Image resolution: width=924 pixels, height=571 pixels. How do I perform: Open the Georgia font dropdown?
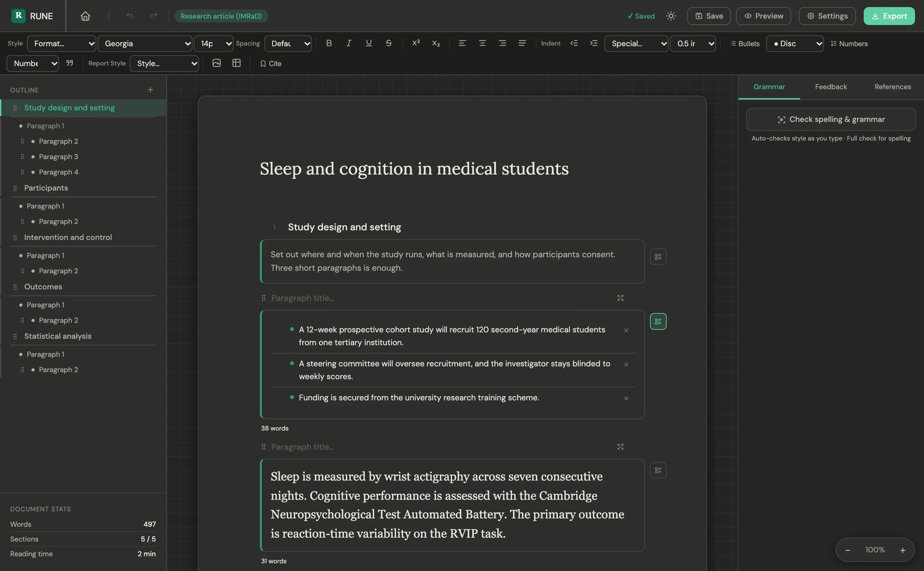click(x=145, y=43)
